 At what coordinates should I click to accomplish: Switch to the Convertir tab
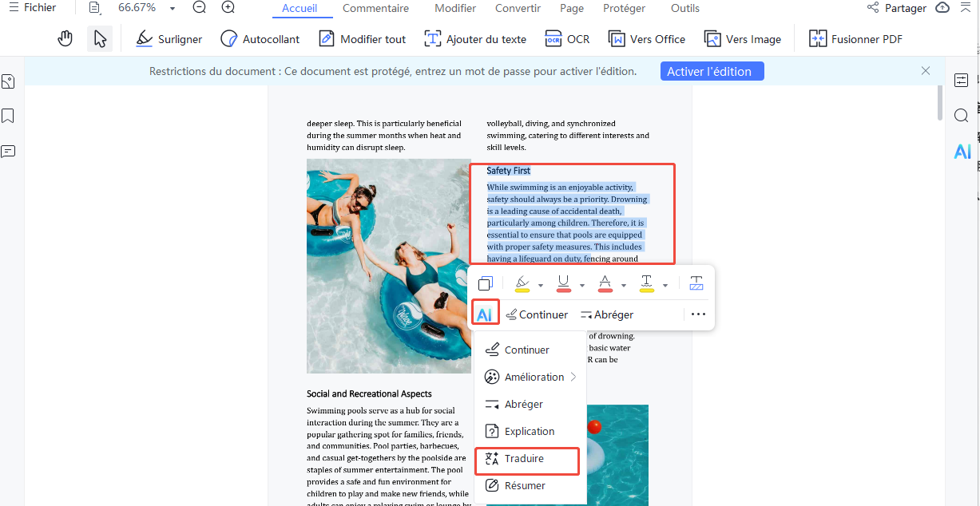[518, 8]
